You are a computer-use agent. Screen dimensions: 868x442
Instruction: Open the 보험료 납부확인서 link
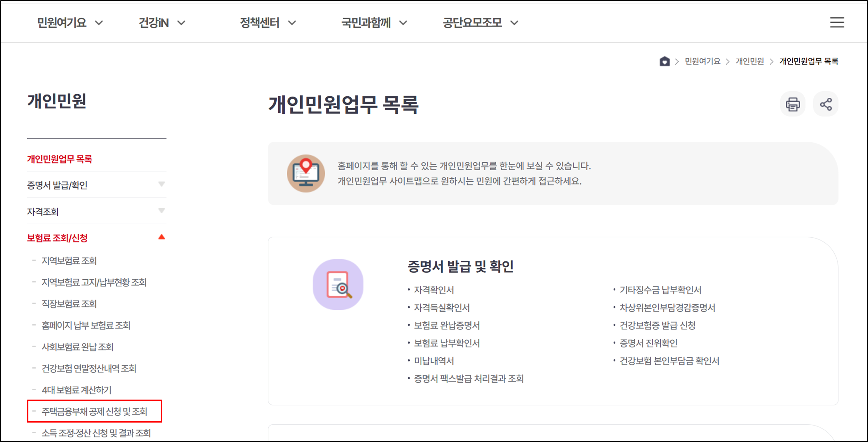click(x=447, y=343)
